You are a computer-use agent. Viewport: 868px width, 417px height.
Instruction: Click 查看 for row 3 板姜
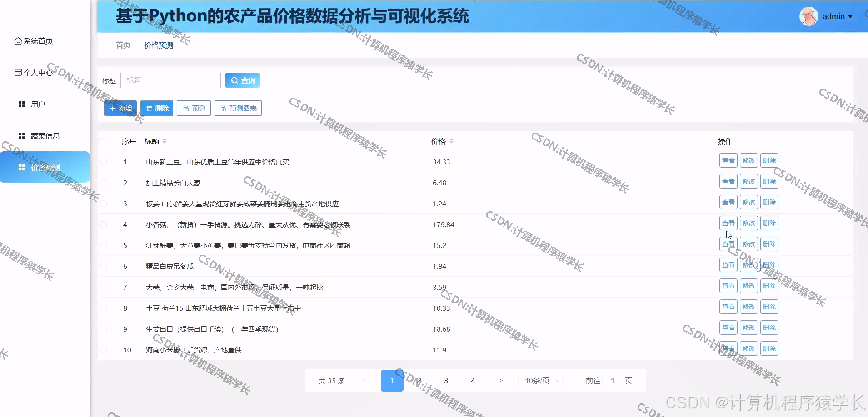point(728,202)
